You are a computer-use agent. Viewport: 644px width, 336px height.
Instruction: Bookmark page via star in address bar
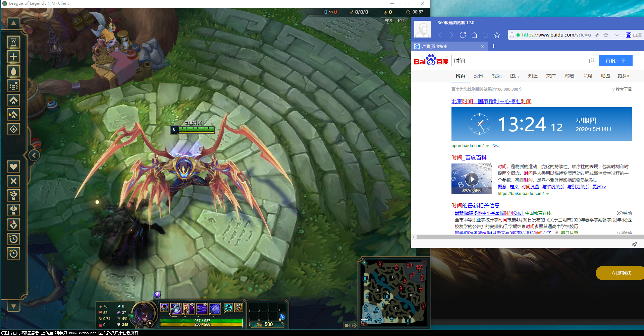(606, 35)
